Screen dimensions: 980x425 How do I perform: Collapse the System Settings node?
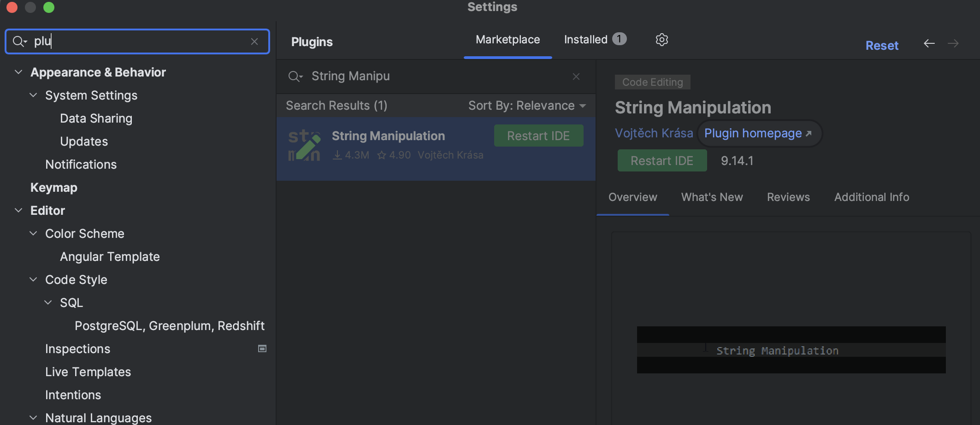pyautogui.click(x=33, y=95)
